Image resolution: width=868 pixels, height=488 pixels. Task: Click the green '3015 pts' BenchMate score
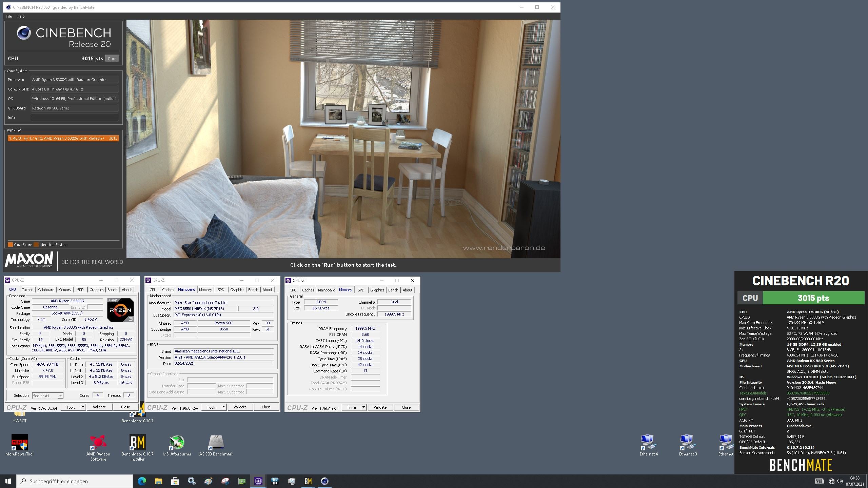813,298
